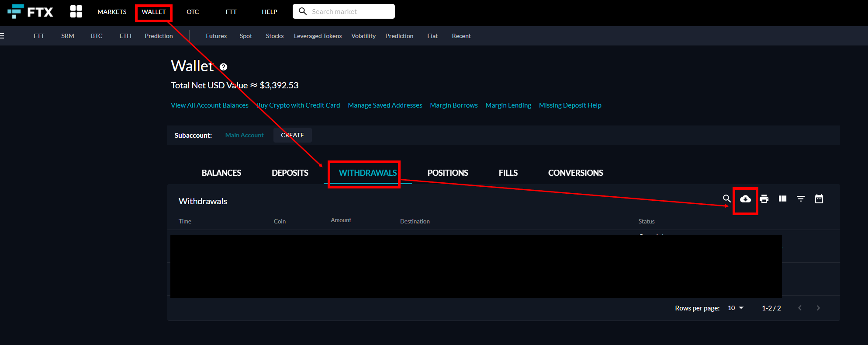Open the MARKETS menu

pos(112,12)
